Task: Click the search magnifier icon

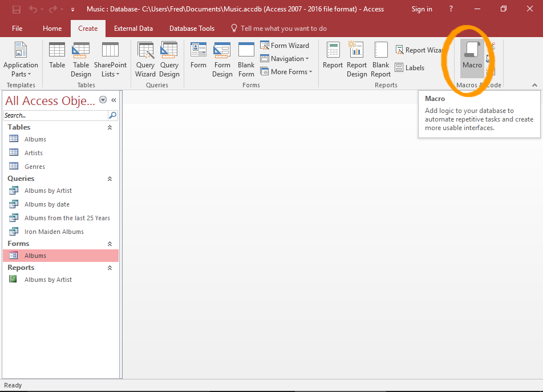Action: coord(112,115)
